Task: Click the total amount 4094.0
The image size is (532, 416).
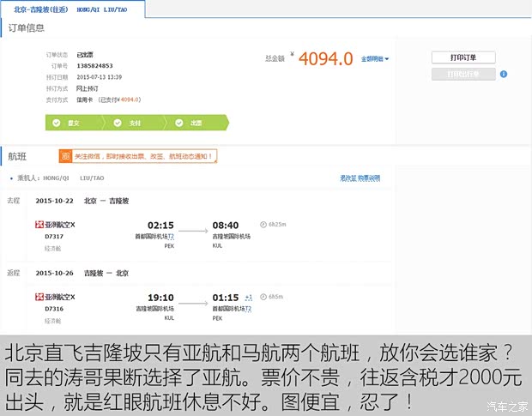Action: point(326,58)
